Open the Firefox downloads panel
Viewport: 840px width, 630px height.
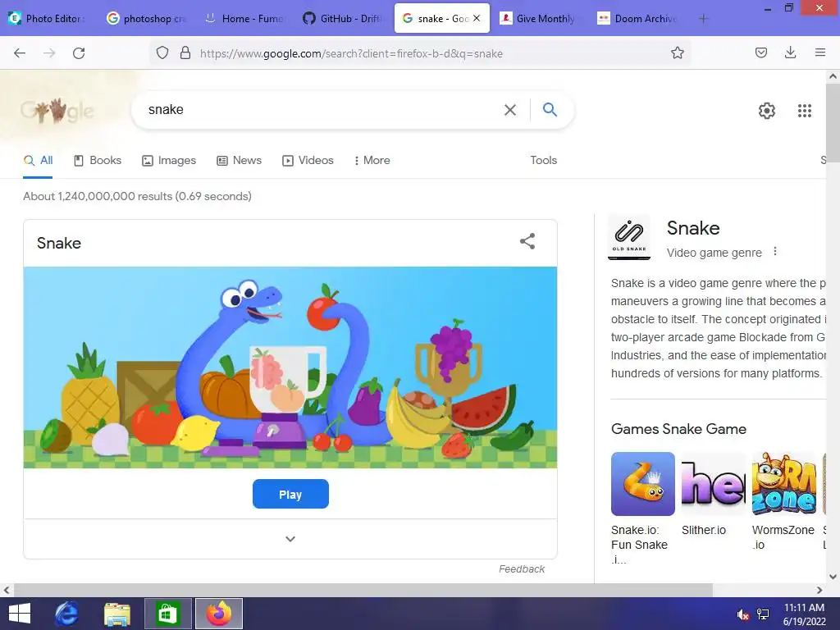[x=790, y=52]
